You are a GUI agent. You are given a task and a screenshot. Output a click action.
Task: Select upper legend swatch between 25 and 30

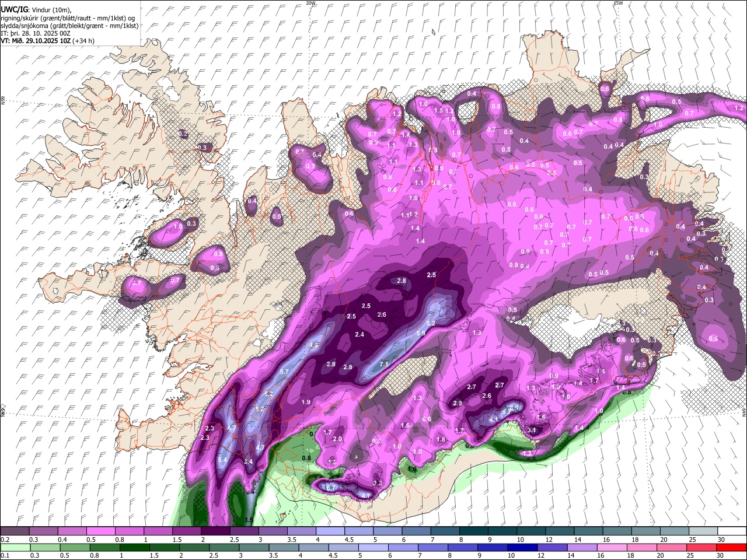click(702, 531)
